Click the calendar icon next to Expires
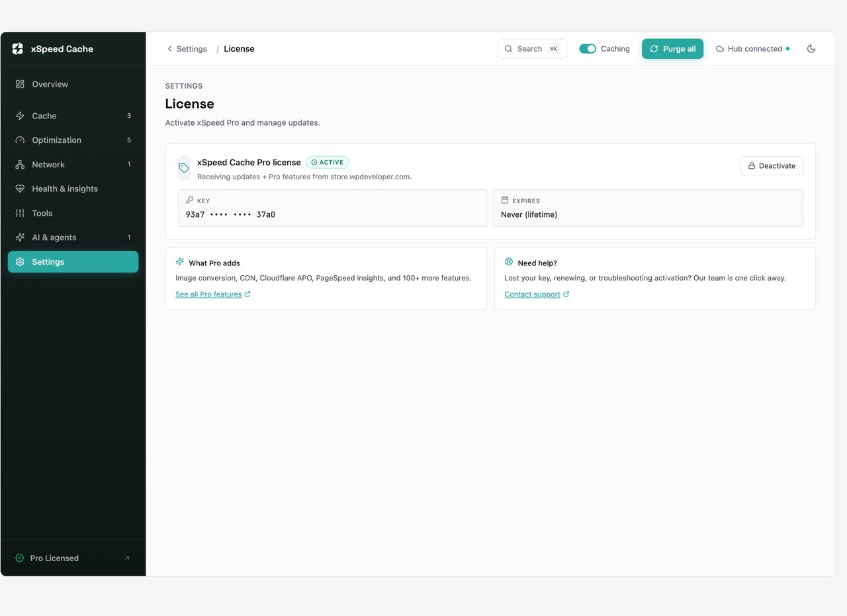 pos(505,200)
